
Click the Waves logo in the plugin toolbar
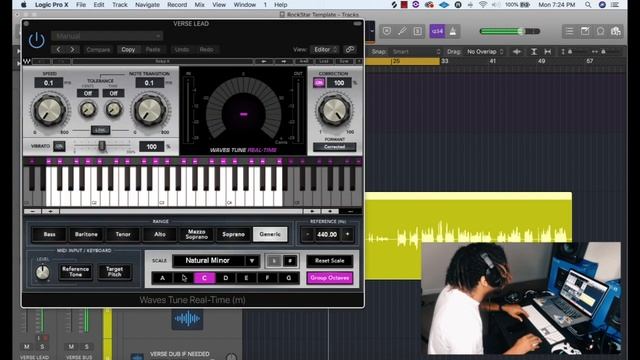27,61
